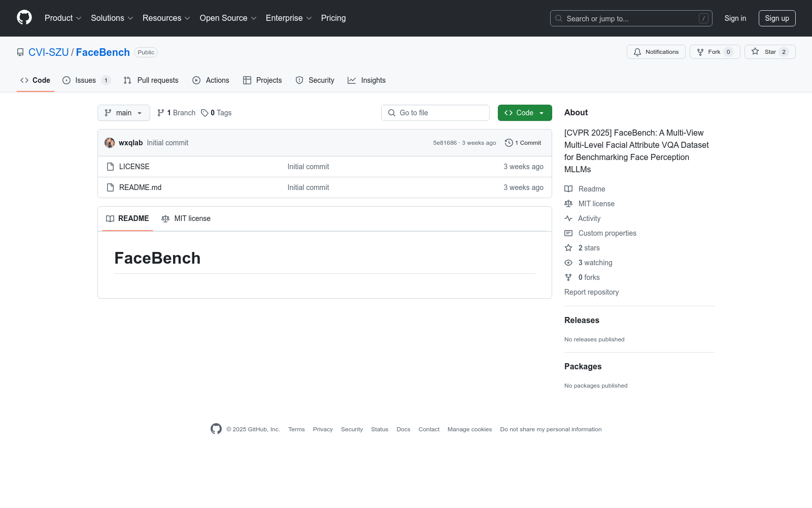View the 3 watching link

point(589,263)
